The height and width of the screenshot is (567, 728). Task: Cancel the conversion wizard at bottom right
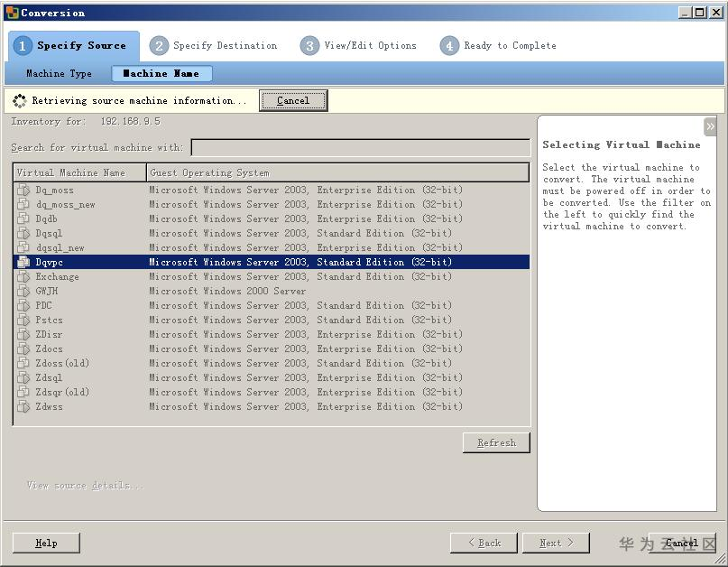[682, 543]
